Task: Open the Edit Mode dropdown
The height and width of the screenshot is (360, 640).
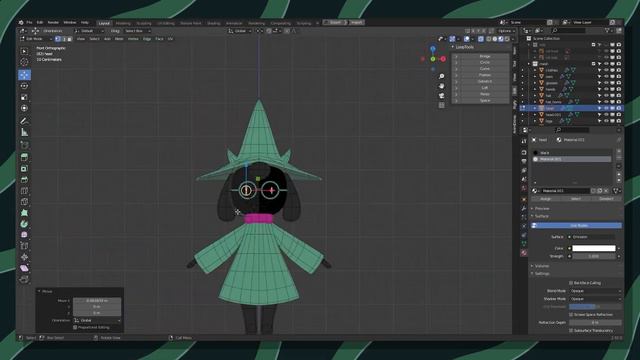Action: tap(36, 39)
